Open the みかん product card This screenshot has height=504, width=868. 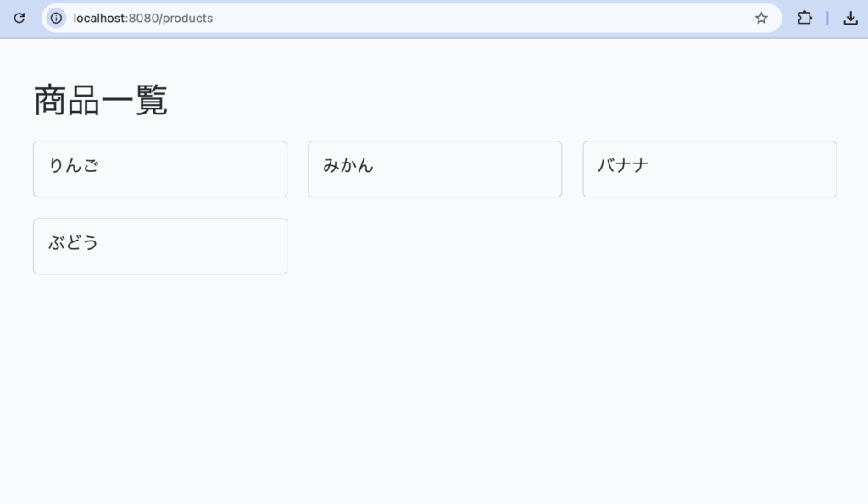click(x=435, y=169)
